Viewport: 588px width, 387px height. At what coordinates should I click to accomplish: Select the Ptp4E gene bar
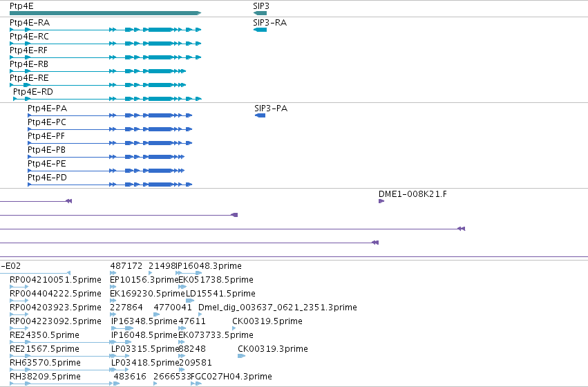[106, 13]
